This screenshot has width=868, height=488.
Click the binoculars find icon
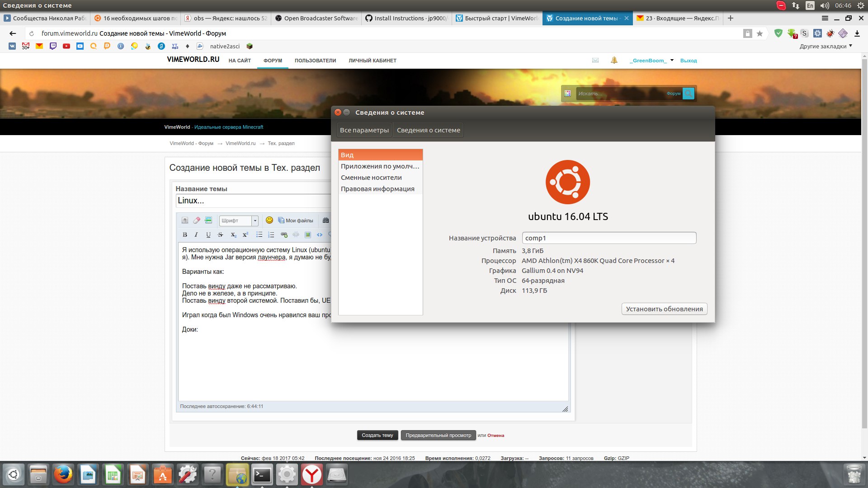pyautogui.click(x=325, y=221)
